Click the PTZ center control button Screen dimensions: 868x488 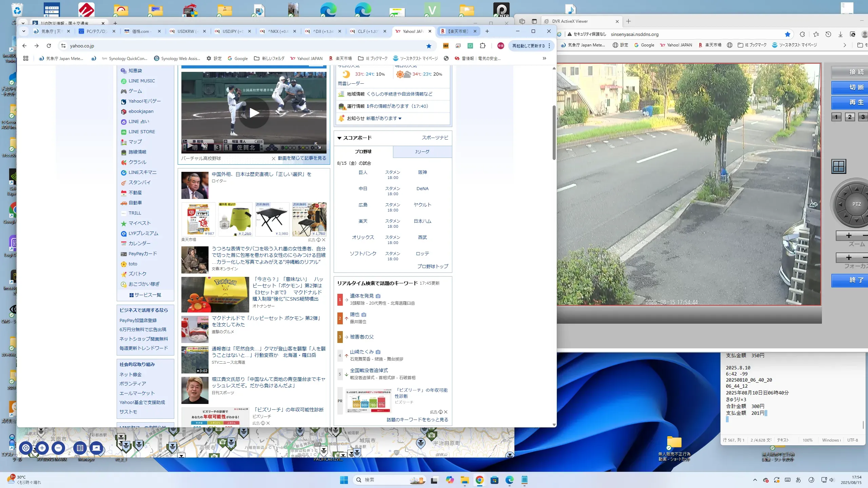[x=856, y=204]
